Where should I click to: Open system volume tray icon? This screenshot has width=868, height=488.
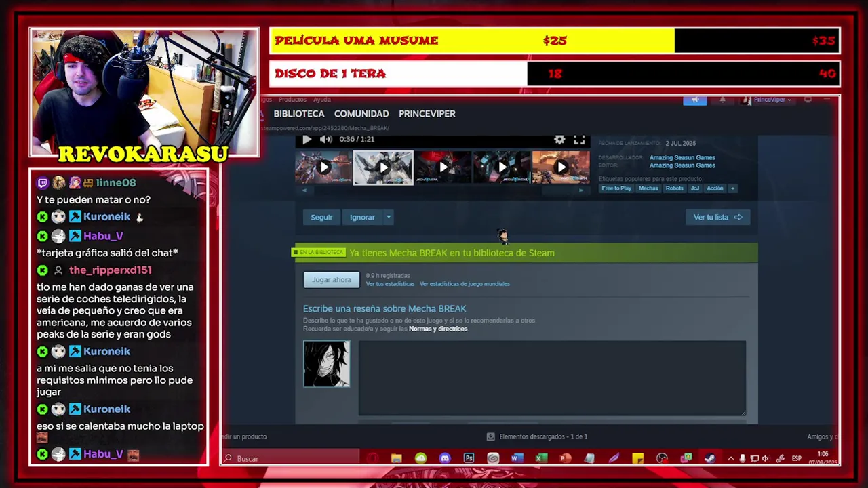click(x=766, y=459)
